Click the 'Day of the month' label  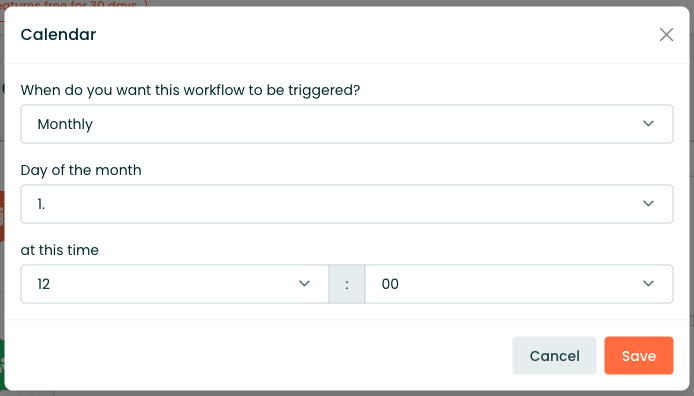tap(81, 170)
